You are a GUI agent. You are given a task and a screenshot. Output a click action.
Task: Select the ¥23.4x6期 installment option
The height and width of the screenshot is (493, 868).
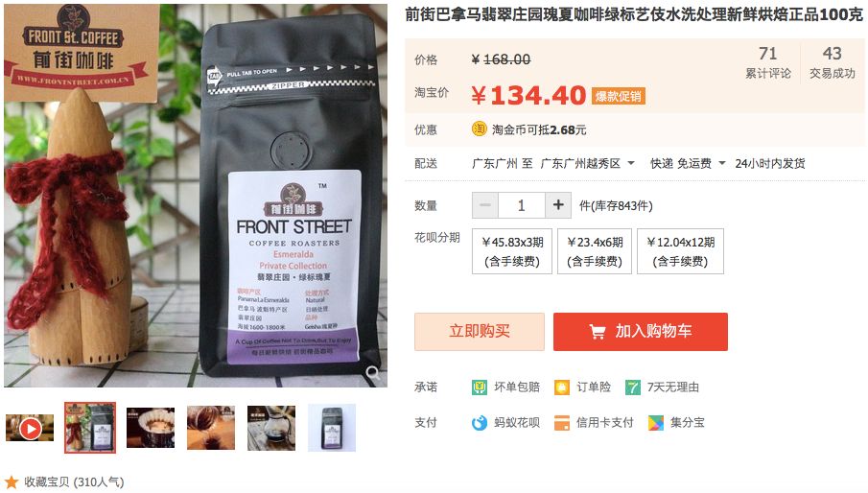[x=595, y=251]
